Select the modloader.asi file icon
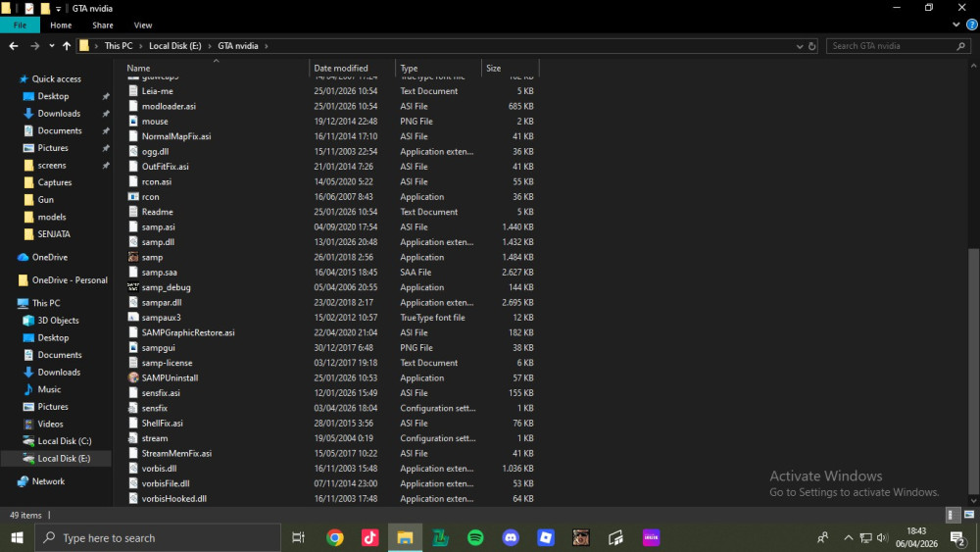 [133, 106]
